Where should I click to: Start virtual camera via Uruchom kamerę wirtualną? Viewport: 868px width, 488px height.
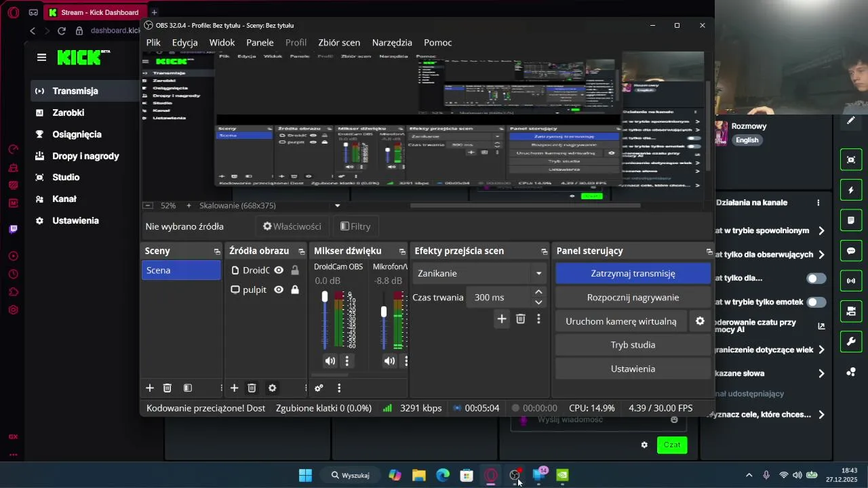tap(621, 321)
